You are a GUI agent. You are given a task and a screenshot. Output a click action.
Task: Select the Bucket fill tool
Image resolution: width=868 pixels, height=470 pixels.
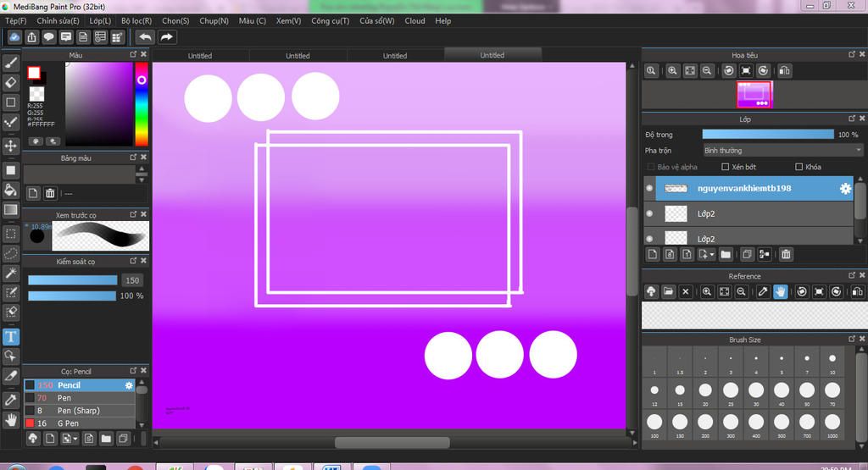pyautogui.click(x=10, y=191)
